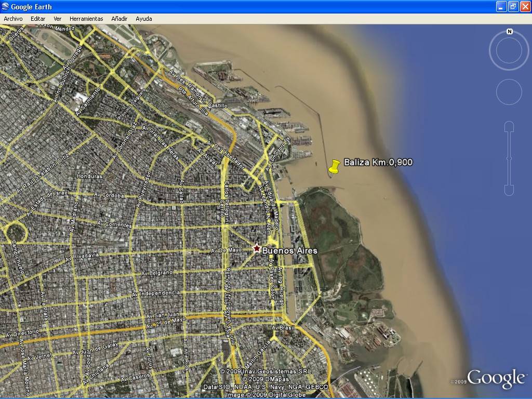Image resolution: width=532 pixels, height=399 pixels.
Task: Click the zoom slider top end
Action: pos(509,127)
